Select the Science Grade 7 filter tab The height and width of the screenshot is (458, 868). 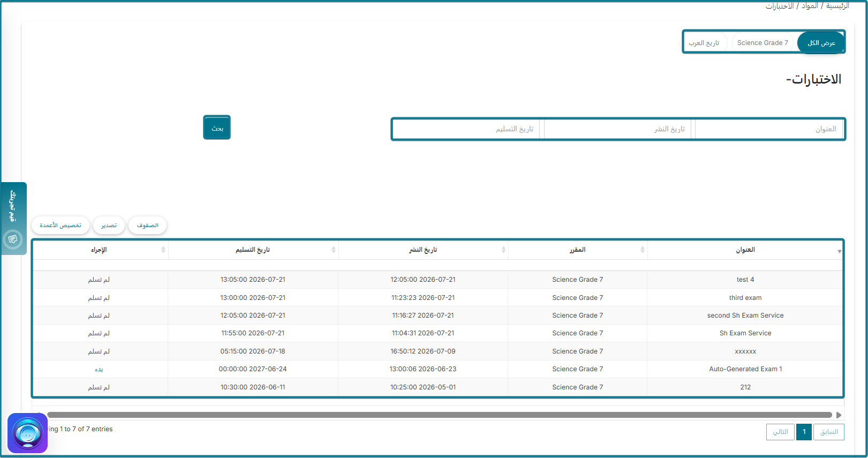click(x=763, y=43)
